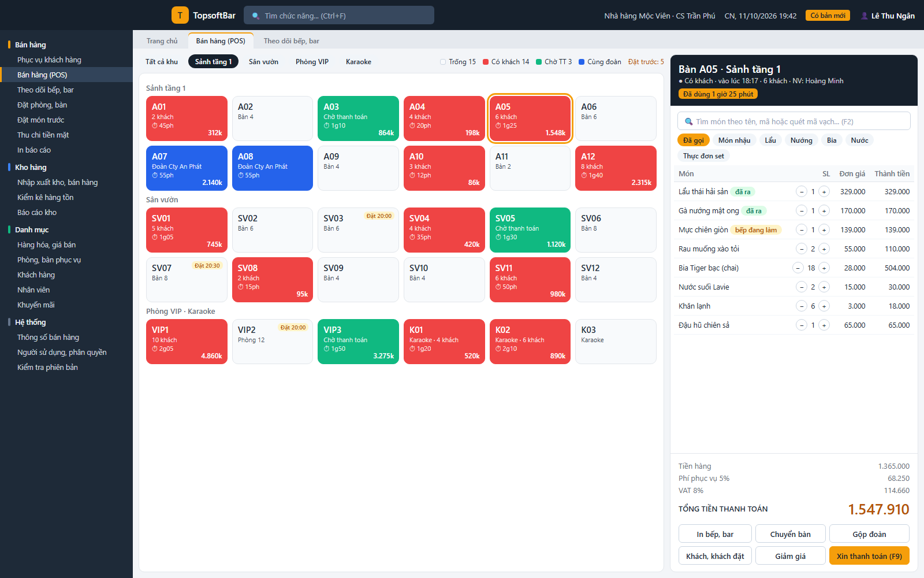Click Xin thanh toán (F9) button

pyautogui.click(x=869, y=555)
